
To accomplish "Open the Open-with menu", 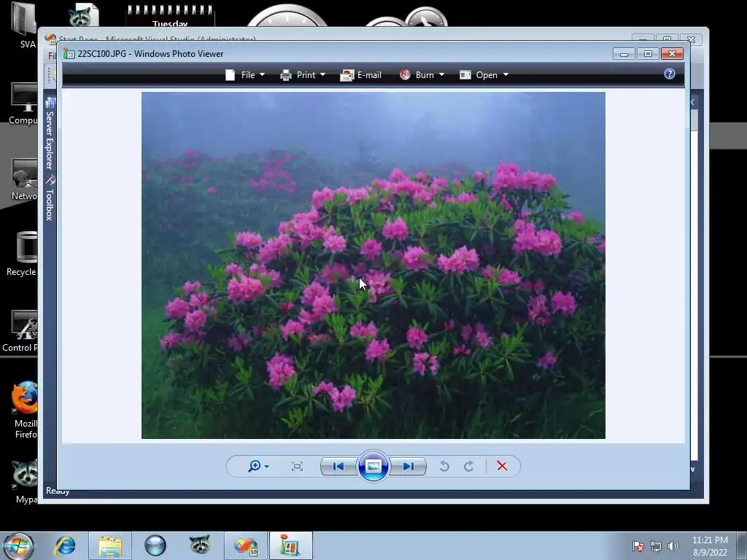I will pos(484,75).
